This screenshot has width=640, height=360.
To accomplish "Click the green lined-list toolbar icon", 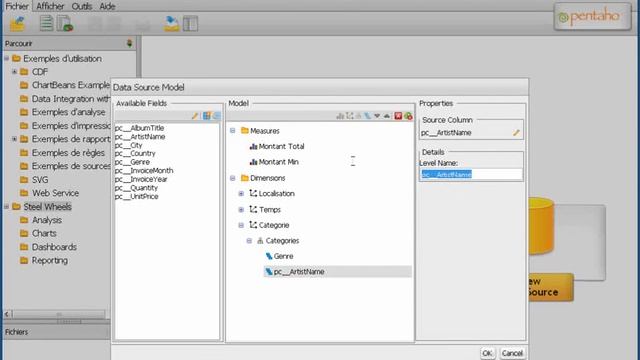I will pyautogui.click(x=46, y=23).
